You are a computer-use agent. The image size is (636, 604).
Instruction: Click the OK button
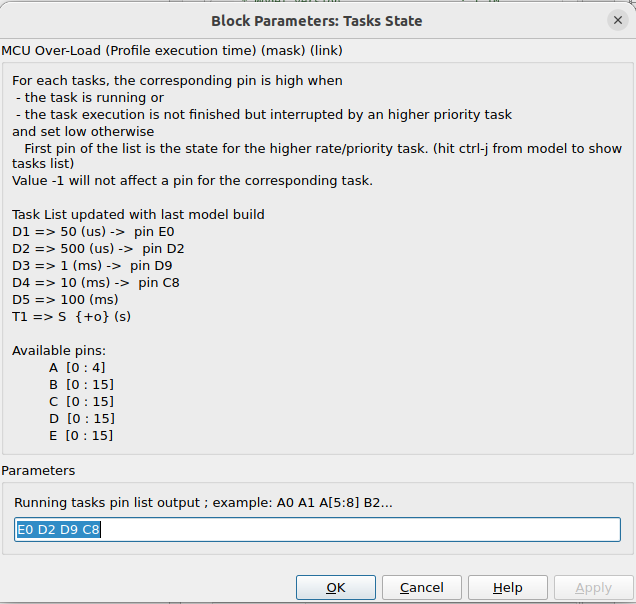click(x=336, y=588)
